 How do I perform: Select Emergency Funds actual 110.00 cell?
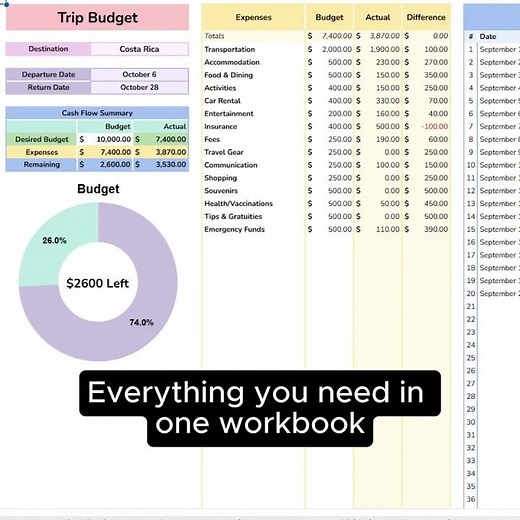378,229
